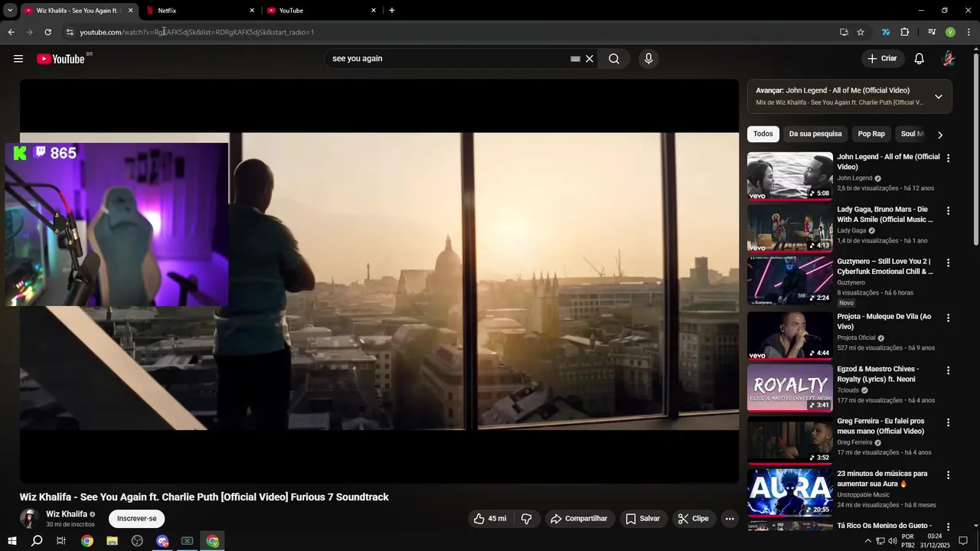Click the install app icon in address bar
This screenshot has width=980, height=551.
(x=844, y=32)
